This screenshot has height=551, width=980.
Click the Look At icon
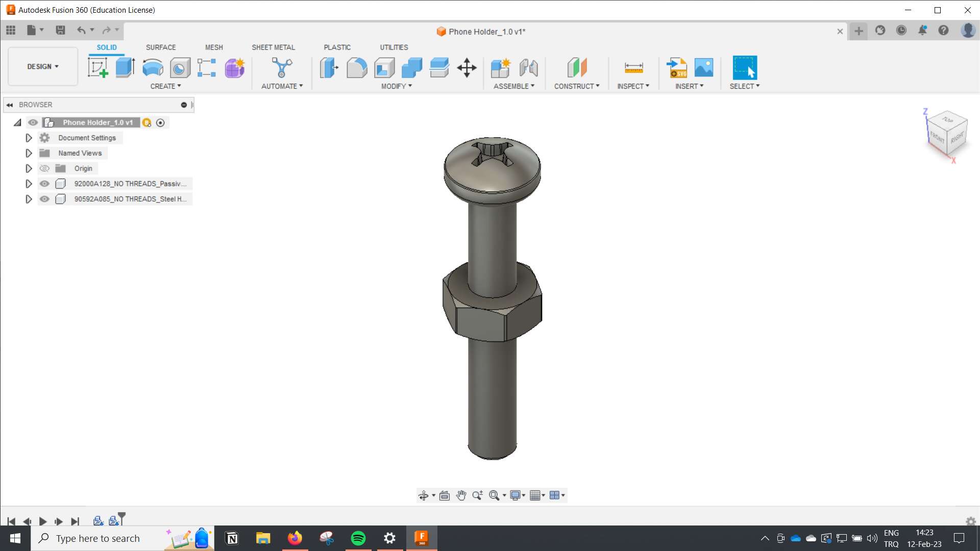pyautogui.click(x=445, y=495)
